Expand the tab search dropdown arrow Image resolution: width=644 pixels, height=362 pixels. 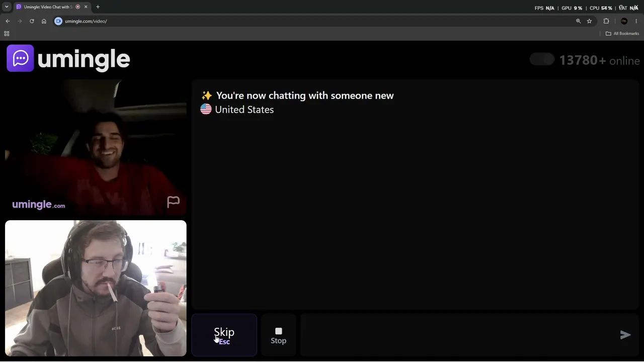(7, 7)
